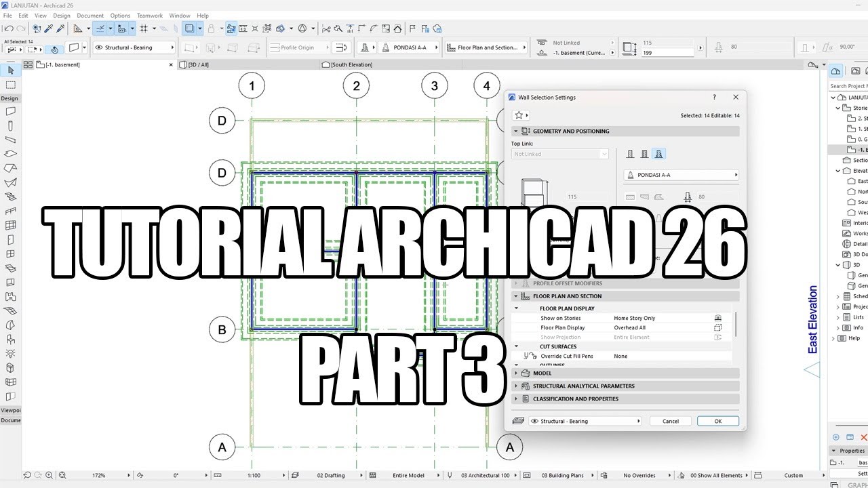Select the Window tool
Screen dimensions: 868x488
point(10,253)
